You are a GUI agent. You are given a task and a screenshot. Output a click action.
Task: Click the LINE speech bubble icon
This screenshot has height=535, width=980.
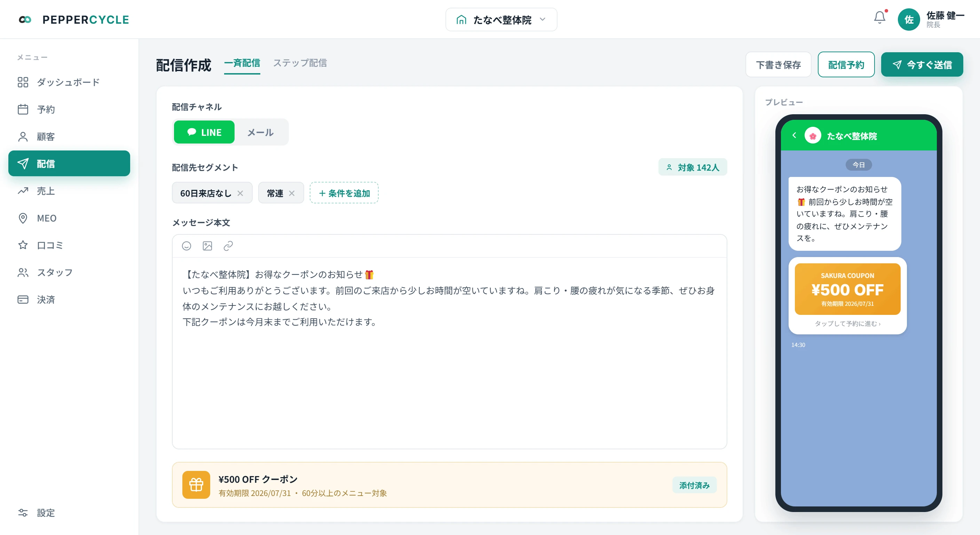192,132
